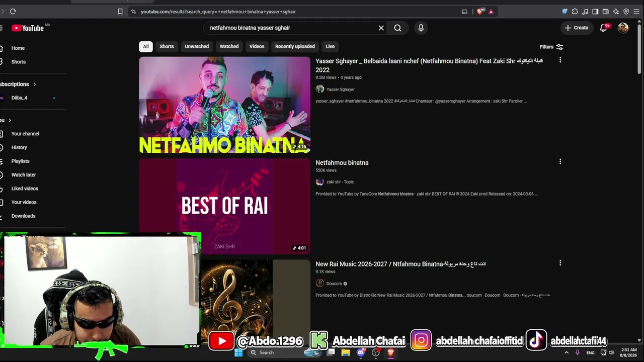Expand the Subscriptions section
644x362 pixels.
click(18, 84)
